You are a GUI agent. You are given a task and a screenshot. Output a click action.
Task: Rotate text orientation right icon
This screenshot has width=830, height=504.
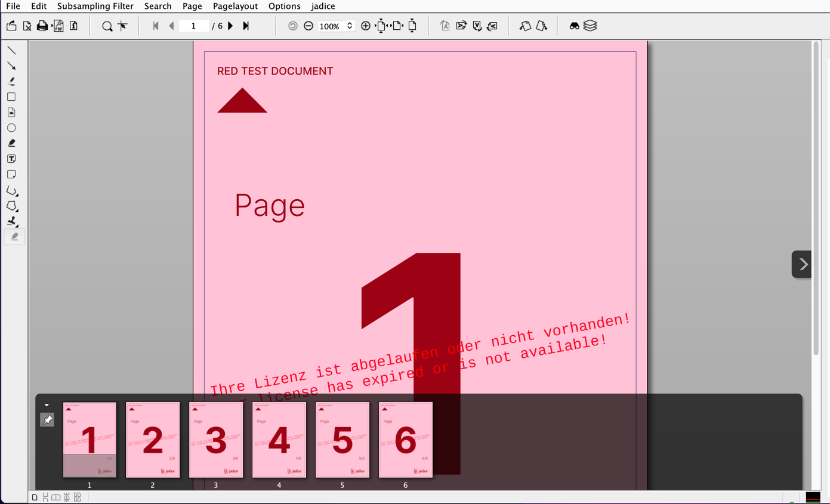pyautogui.click(x=461, y=26)
